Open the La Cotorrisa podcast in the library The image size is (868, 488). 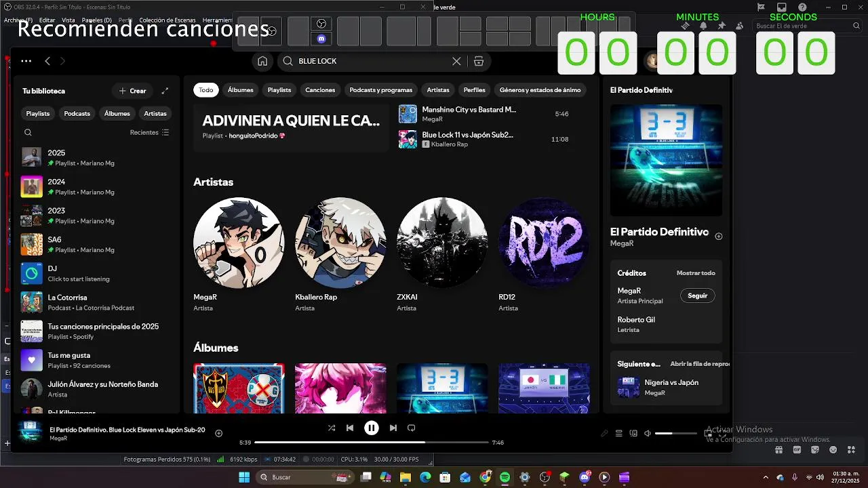click(x=96, y=302)
